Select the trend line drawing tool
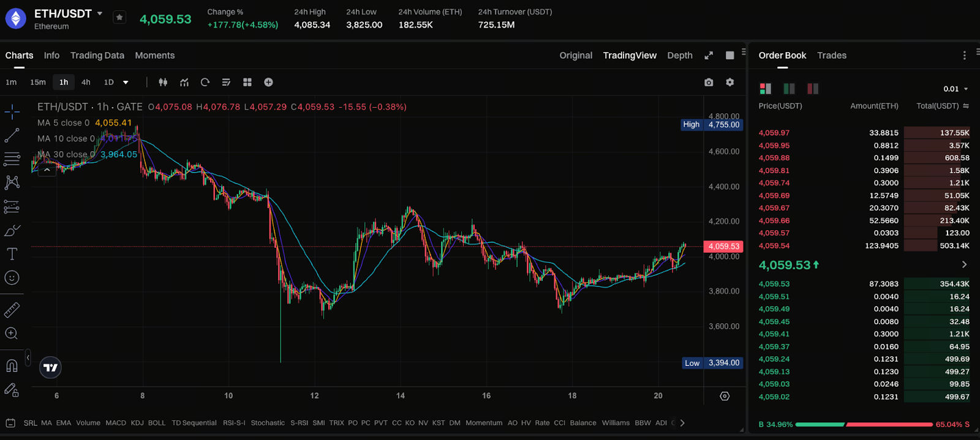Screen dimensions: 980x440 (12, 135)
